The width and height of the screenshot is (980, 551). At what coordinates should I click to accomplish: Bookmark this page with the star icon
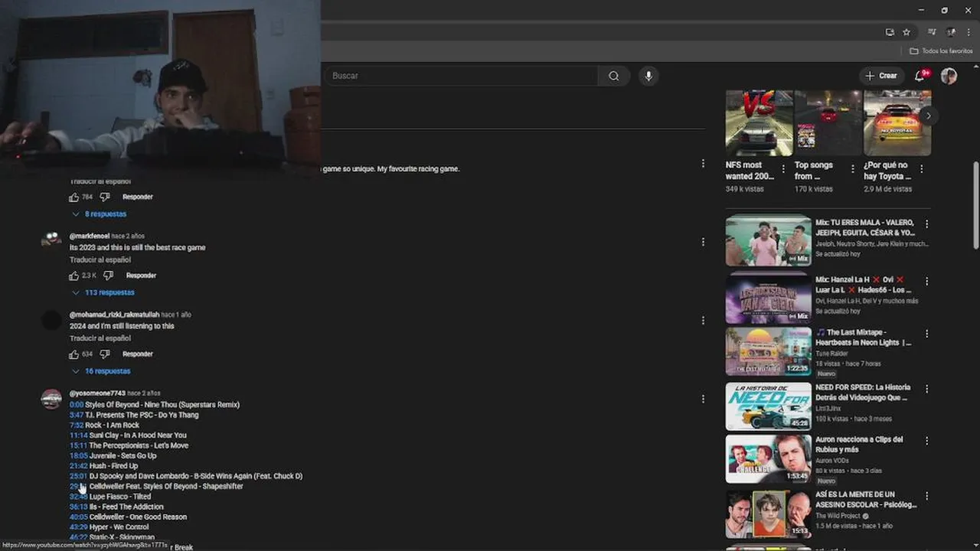(906, 32)
